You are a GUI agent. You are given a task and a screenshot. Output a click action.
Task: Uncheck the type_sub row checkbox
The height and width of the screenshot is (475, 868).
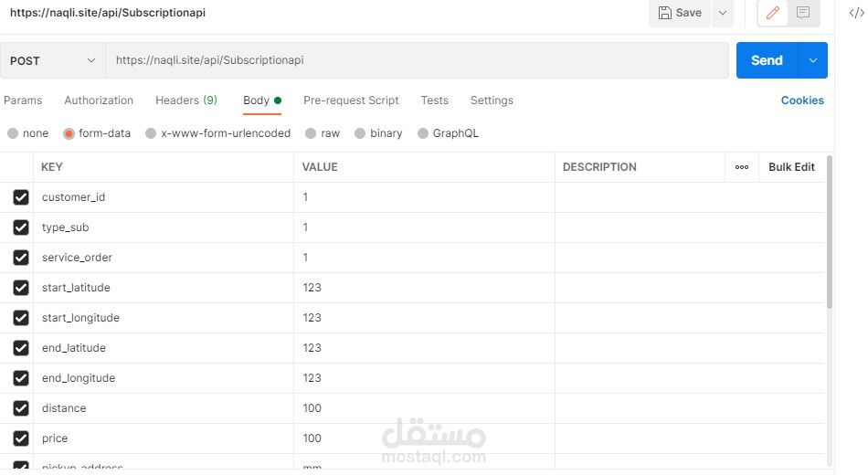[21, 227]
